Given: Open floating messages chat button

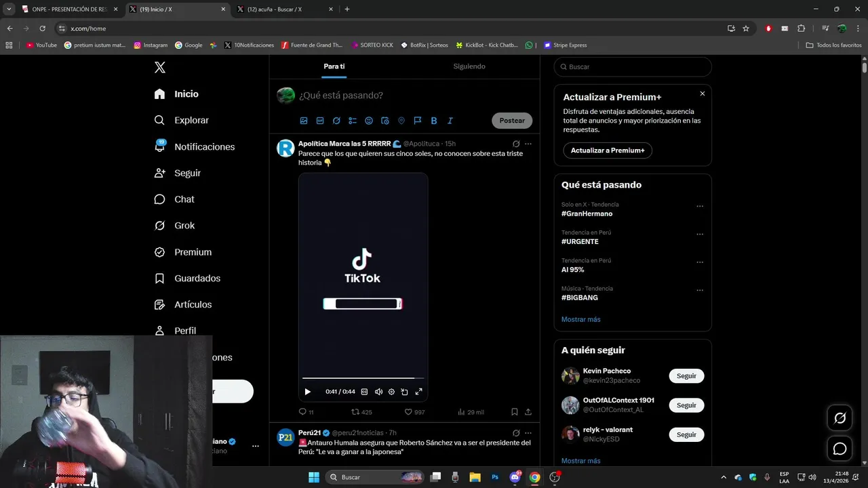Looking at the screenshot, I should click(x=840, y=449).
